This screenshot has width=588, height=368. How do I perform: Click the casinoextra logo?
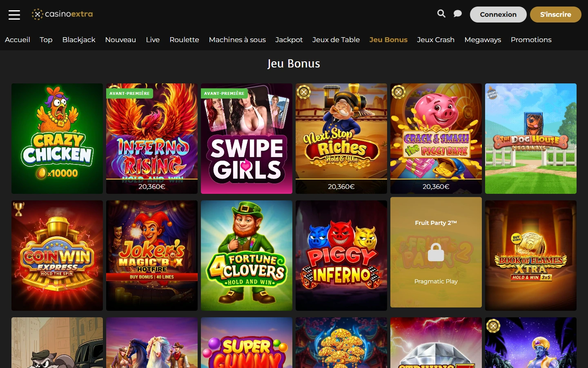tap(62, 14)
